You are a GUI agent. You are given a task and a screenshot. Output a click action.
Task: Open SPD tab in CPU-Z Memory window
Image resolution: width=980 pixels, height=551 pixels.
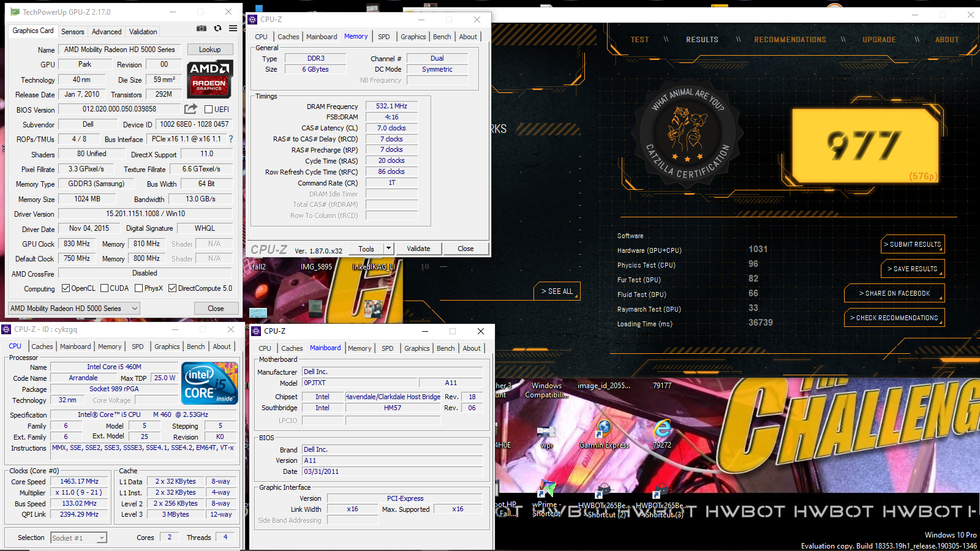tap(384, 37)
